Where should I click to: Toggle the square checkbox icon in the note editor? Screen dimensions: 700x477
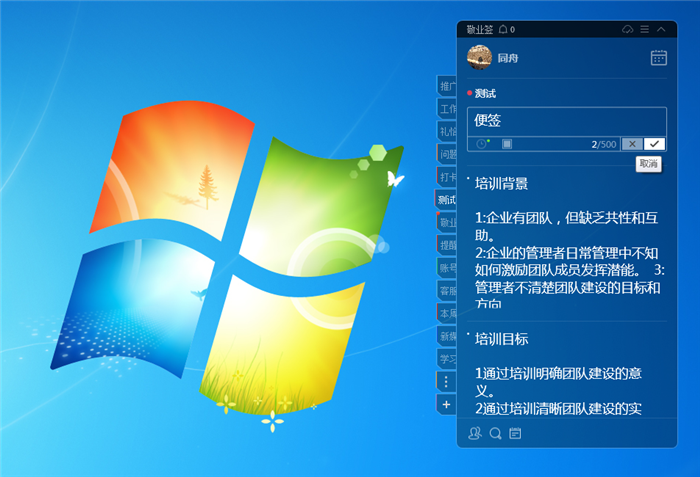click(x=507, y=144)
